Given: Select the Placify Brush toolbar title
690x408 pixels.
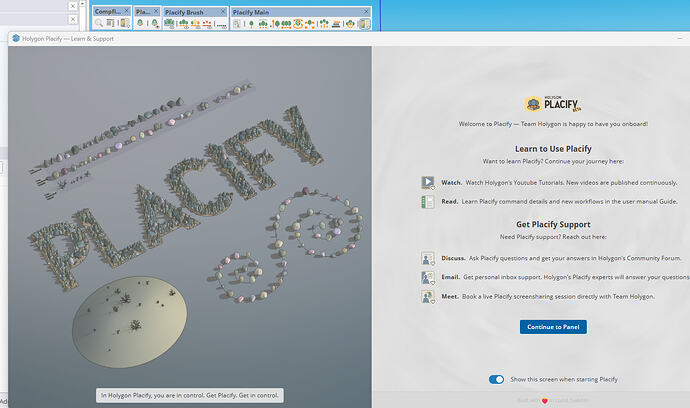Looking at the screenshot, I should coord(184,12).
